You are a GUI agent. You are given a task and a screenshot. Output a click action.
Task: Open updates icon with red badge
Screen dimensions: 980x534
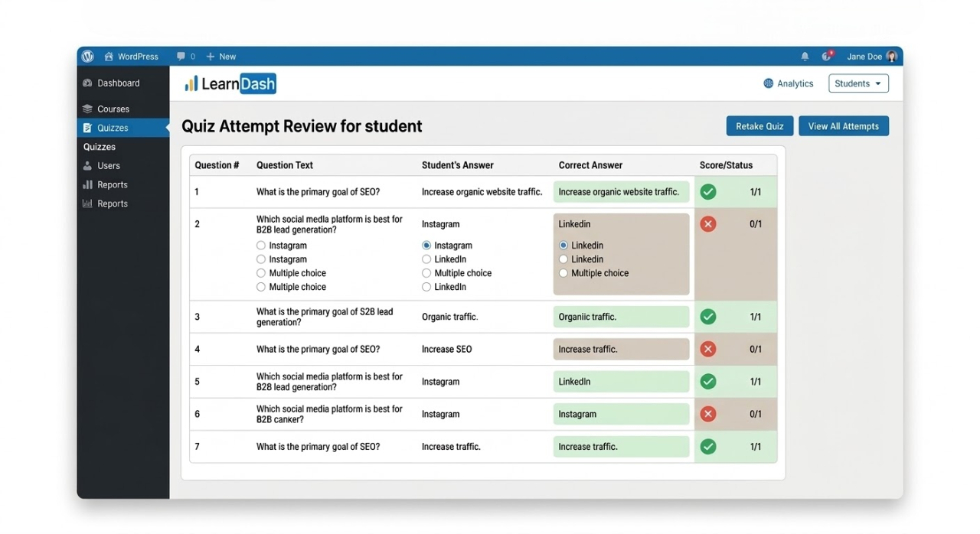click(x=826, y=57)
